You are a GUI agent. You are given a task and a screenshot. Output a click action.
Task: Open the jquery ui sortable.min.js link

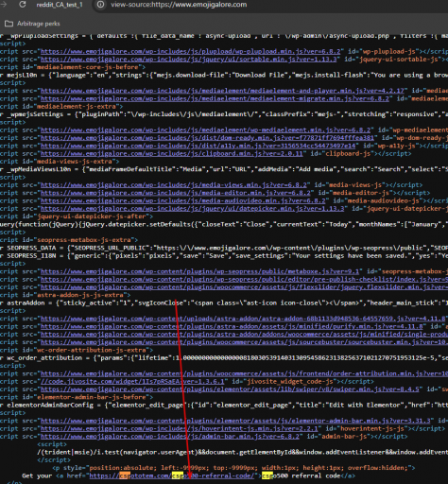189,60
